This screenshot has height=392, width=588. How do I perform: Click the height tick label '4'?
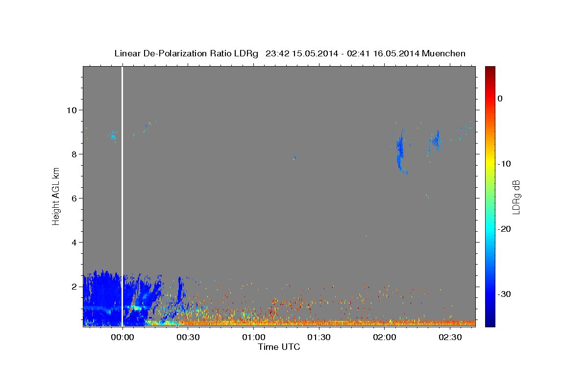[75, 242]
